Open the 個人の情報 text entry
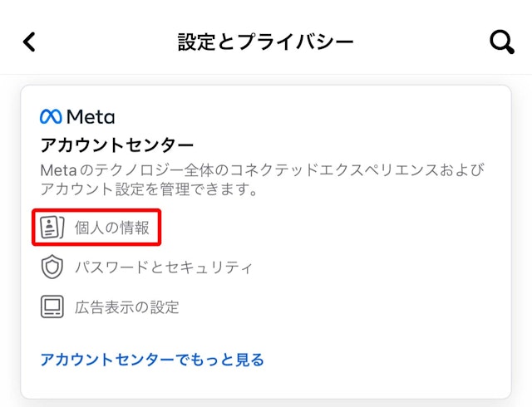This screenshot has width=532, height=407. [112, 228]
